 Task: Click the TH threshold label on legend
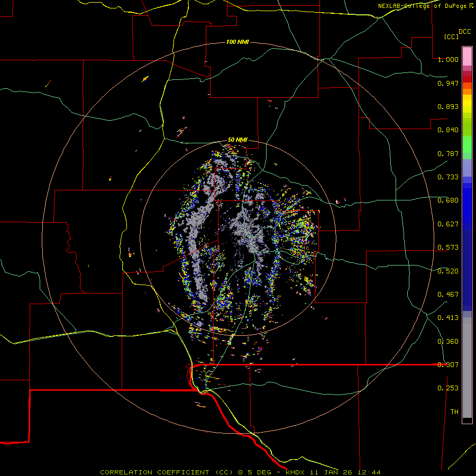(x=454, y=412)
